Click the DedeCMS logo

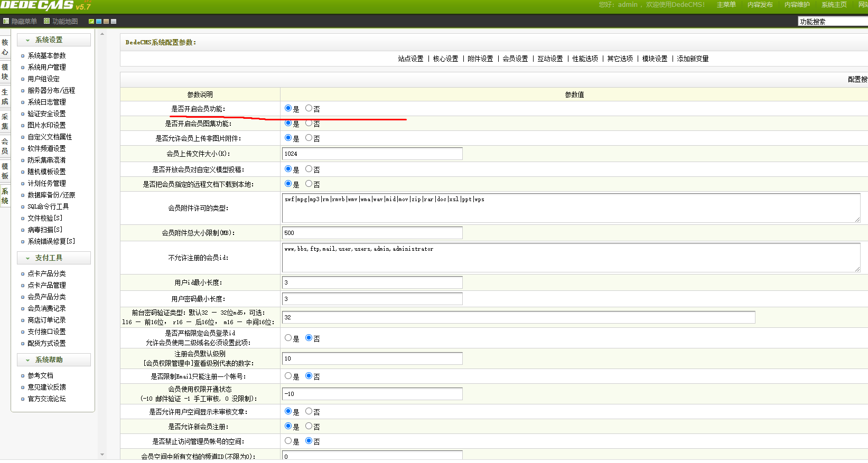click(38, 6)
